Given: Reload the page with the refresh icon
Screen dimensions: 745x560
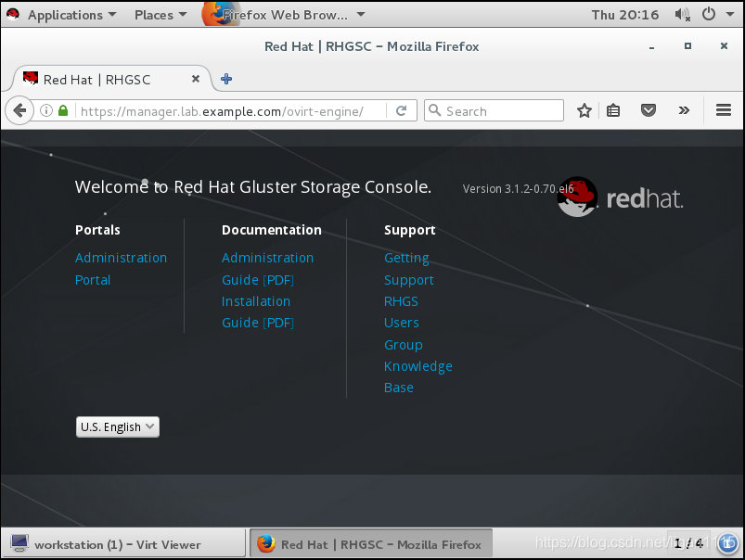Looking at the screenshot, I should [x=402, y=110].
